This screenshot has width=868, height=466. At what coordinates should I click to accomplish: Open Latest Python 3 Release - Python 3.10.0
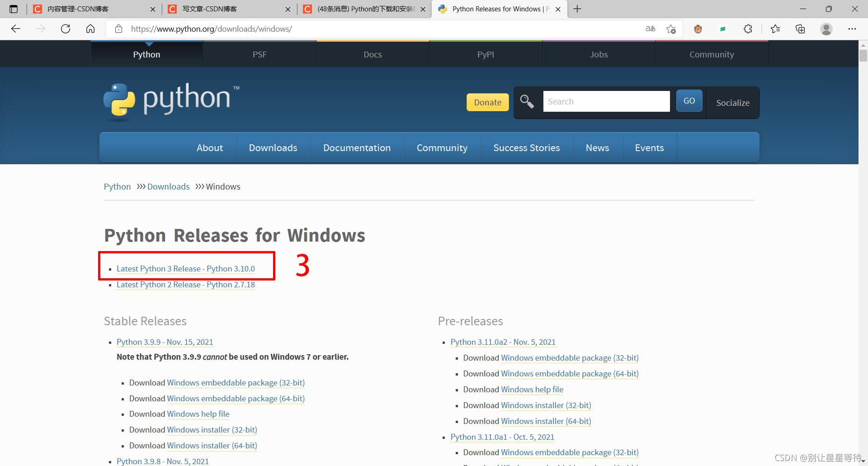point(186,269)
